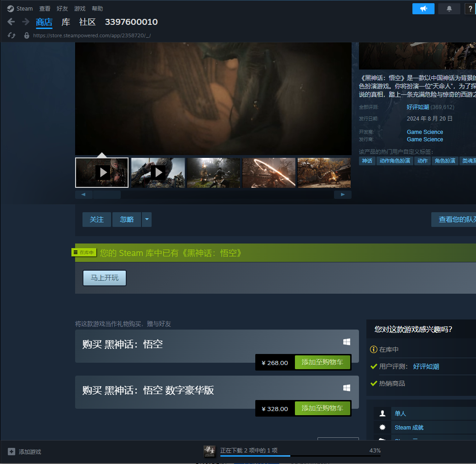Open the Game Science publisher link
The image size is (476, 464).
[425, 139]
